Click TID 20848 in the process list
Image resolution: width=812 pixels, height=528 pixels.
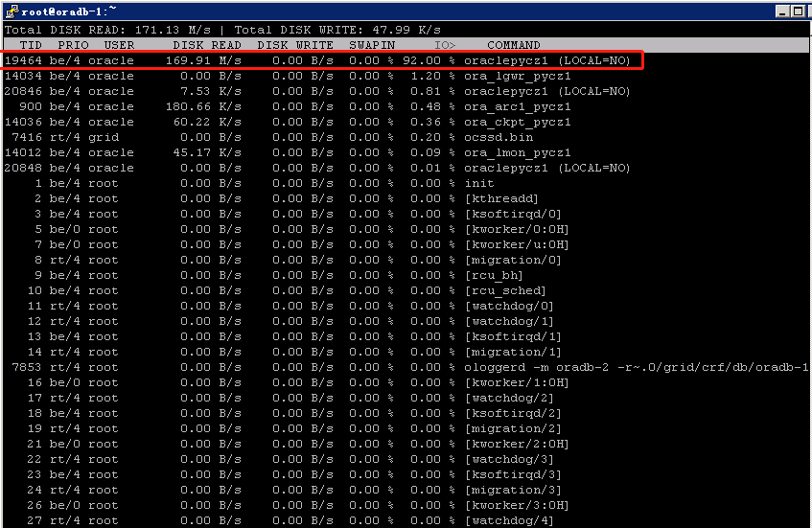(x=23, y=168)
